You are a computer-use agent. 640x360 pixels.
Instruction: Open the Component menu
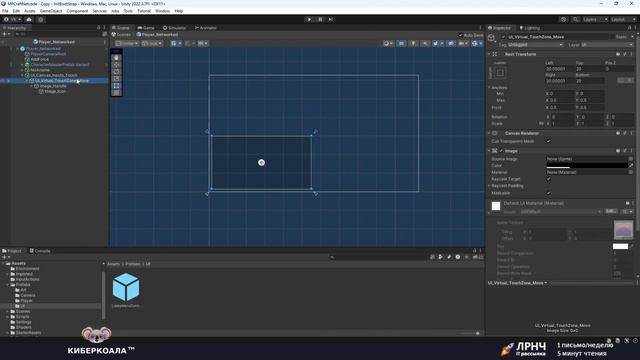point(77,11)
